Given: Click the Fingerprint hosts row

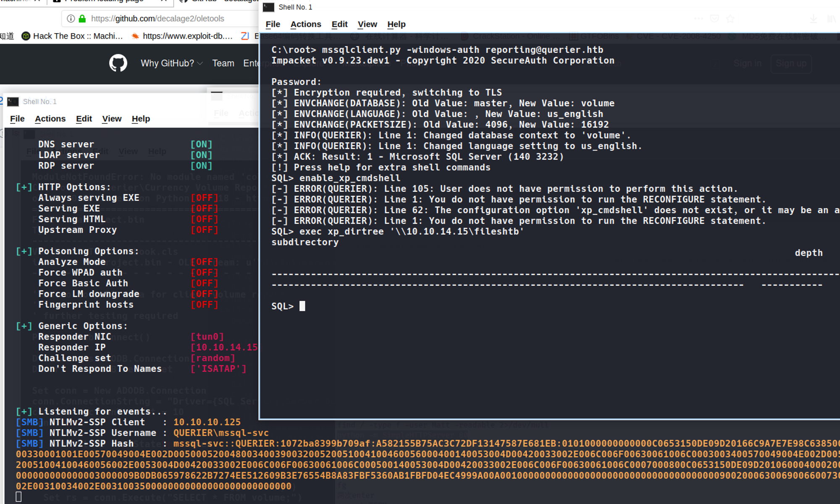Looking at the screenshot, I should coord(128,305).
